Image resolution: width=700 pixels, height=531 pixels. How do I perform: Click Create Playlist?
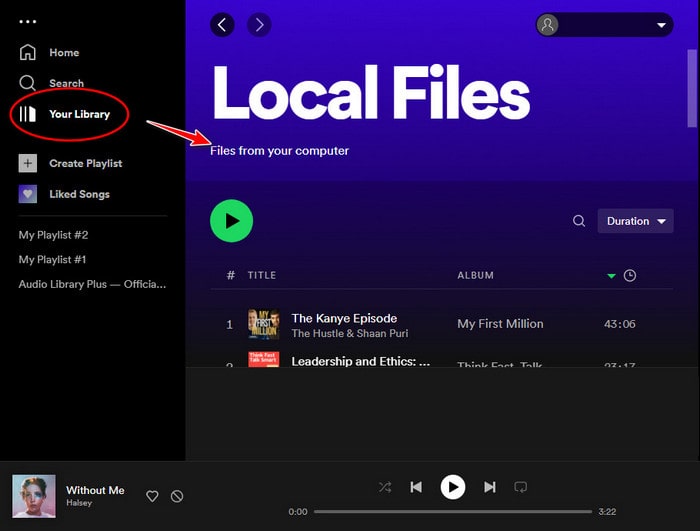click(85, 163)
